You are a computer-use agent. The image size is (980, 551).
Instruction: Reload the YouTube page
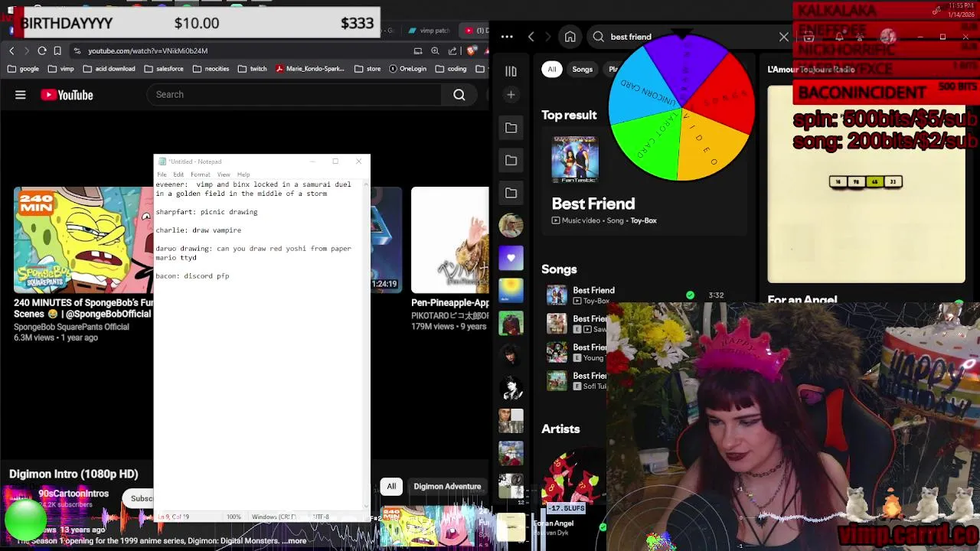coord(42,51)
